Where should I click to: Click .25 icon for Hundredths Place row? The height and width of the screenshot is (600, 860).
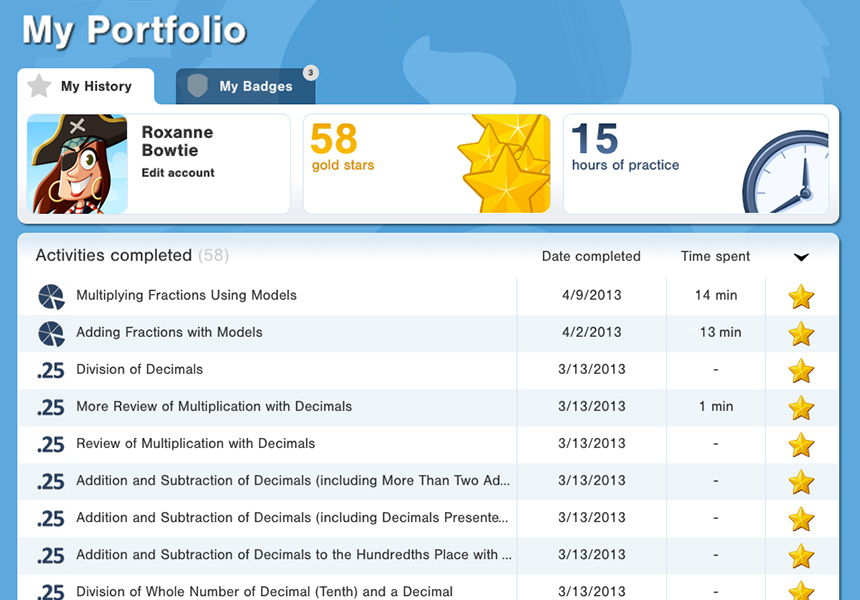click(x=50, y=556)
